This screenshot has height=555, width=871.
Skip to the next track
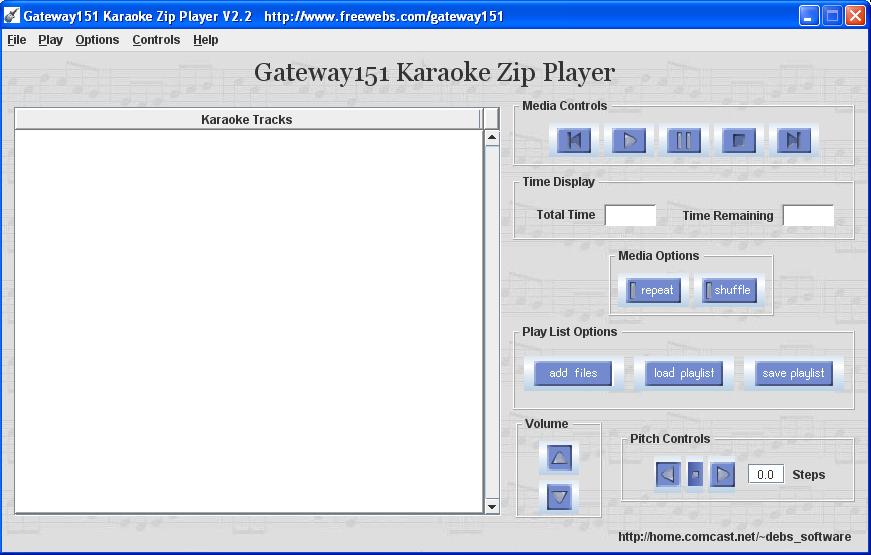point(794,140)
